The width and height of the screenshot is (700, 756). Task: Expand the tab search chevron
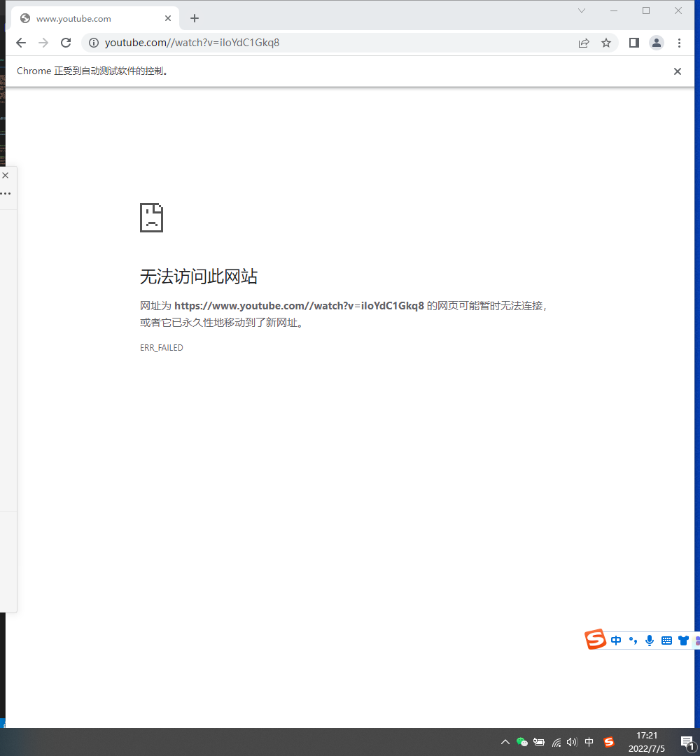[581, 10]
